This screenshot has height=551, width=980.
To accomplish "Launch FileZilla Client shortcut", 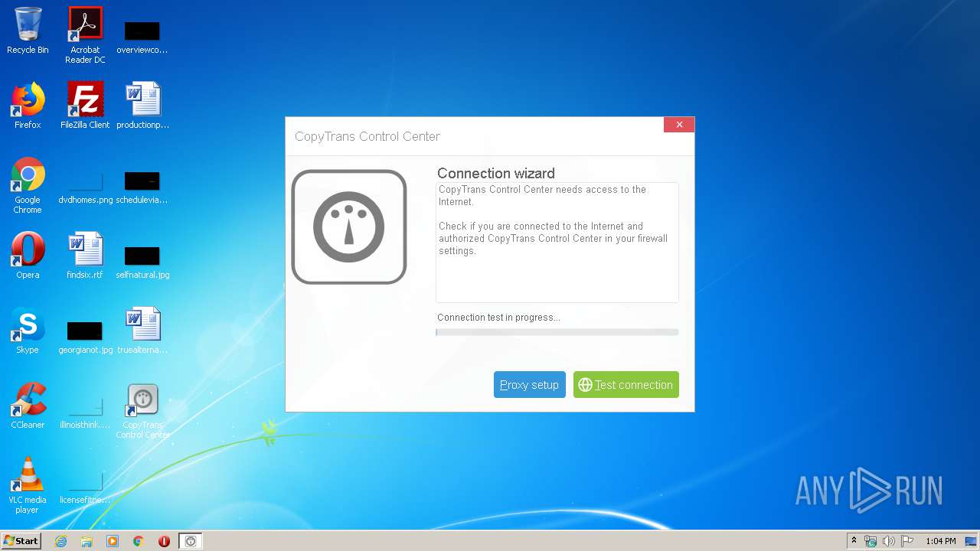I will [85, 106].
